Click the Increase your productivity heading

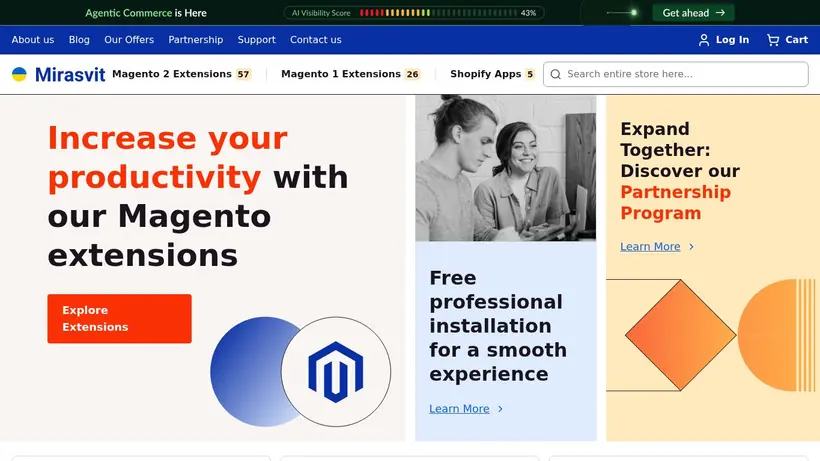(198, 197)
